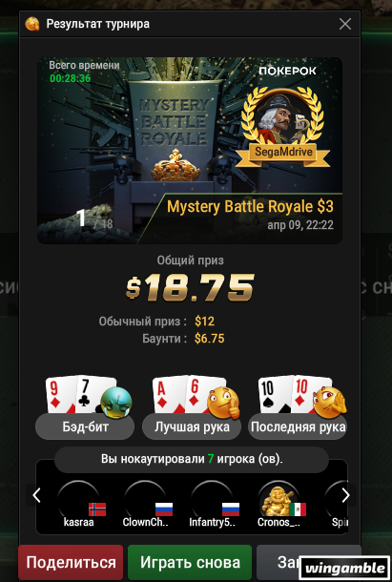The height and width of the screenshot is (582, 392).
Task: Click the Norway flag next to kasraa
Action: click(x=97, y=509)
